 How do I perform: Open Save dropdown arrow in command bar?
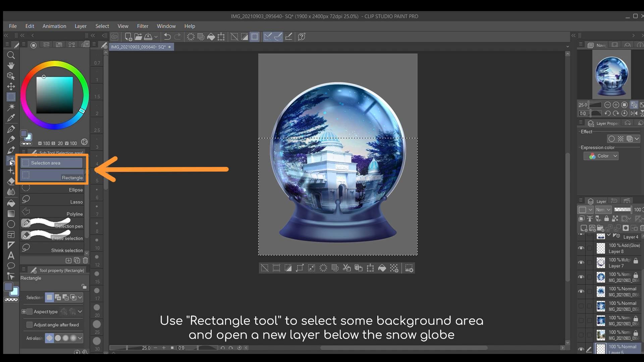pyautogui.click(x=156, y=37)
